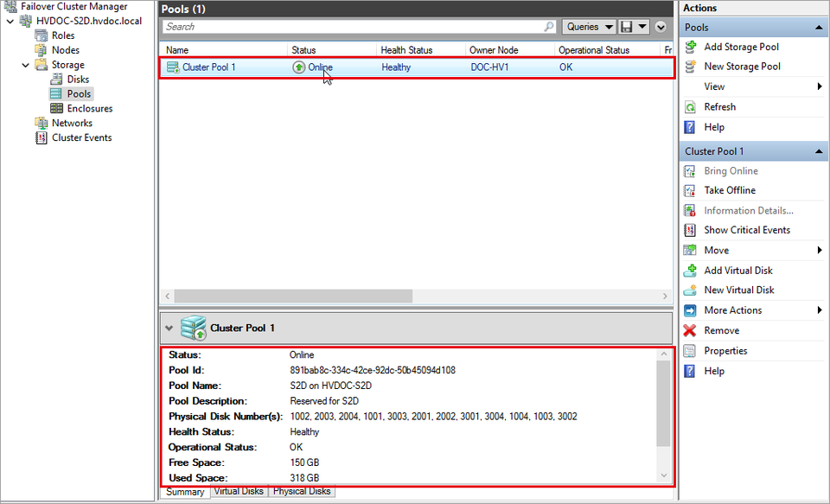Image resolution: width=830 pixels, height=504 pixels.
Task: Open Networks in the cluster tree
Action: click(x=72, y=123)
